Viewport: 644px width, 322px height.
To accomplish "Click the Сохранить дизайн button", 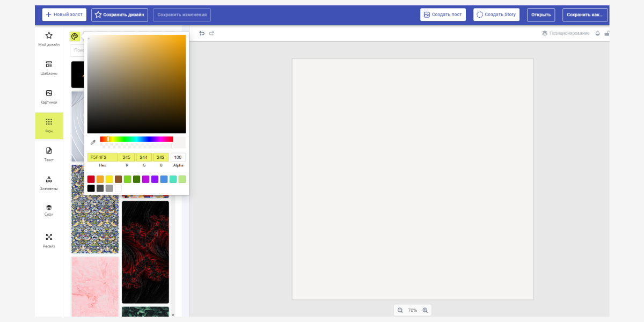I will [x=120, y=14].
